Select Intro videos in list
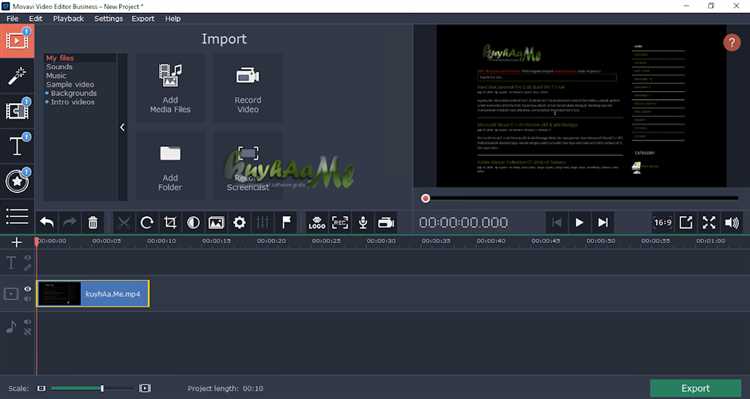 tap(73, 102)
